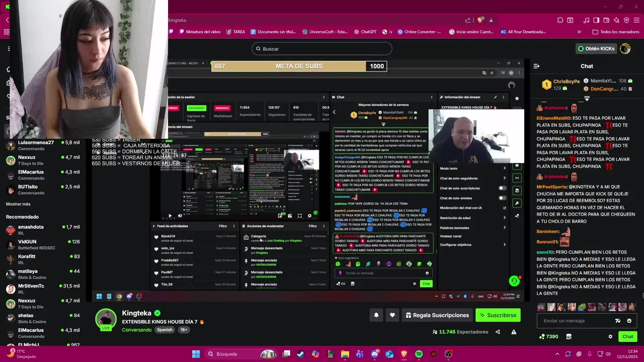Open user profile avatar on Kick
The width and height of the screenshot is (644, 362).
click(x=625, y=49)
